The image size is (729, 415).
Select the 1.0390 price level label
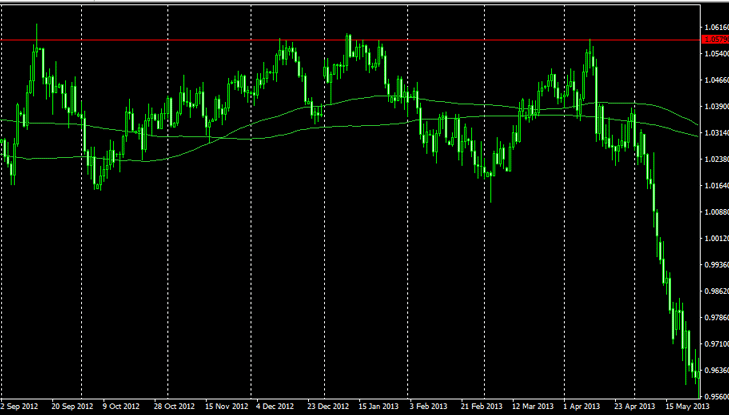pyautogui.click(x=715, y=106)
